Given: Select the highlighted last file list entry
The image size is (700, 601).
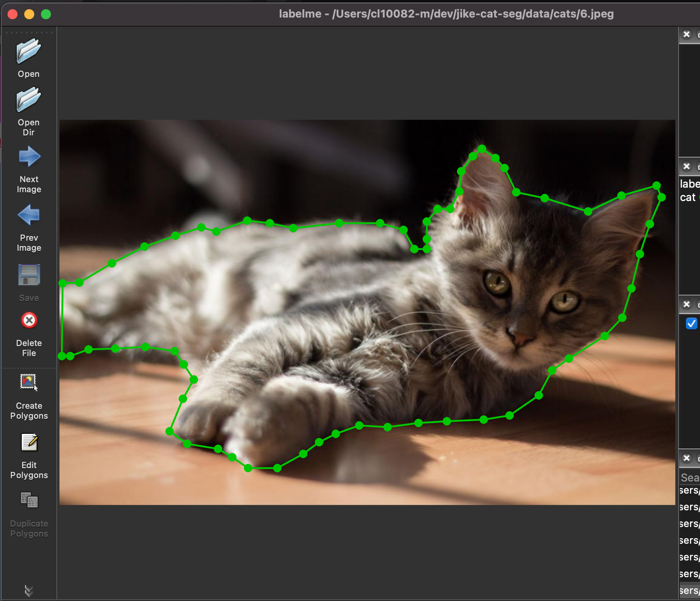Looking at the screenshot, I should pos(689,590).
